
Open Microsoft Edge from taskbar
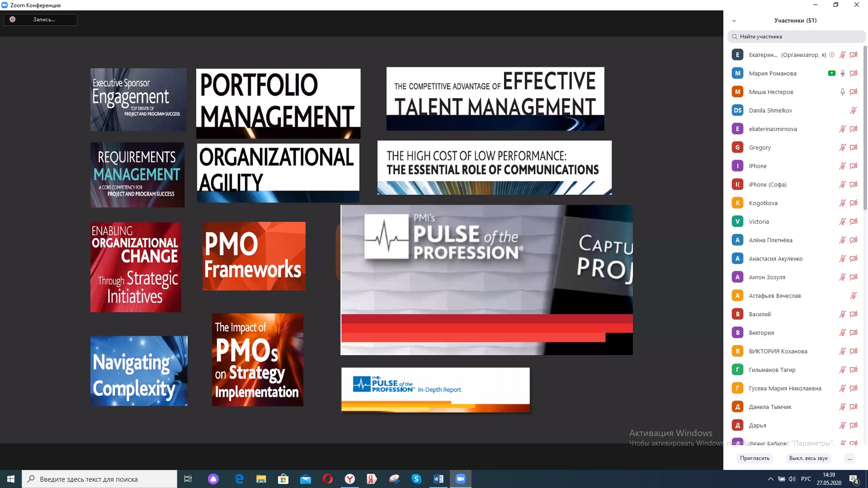coord(239,479)
